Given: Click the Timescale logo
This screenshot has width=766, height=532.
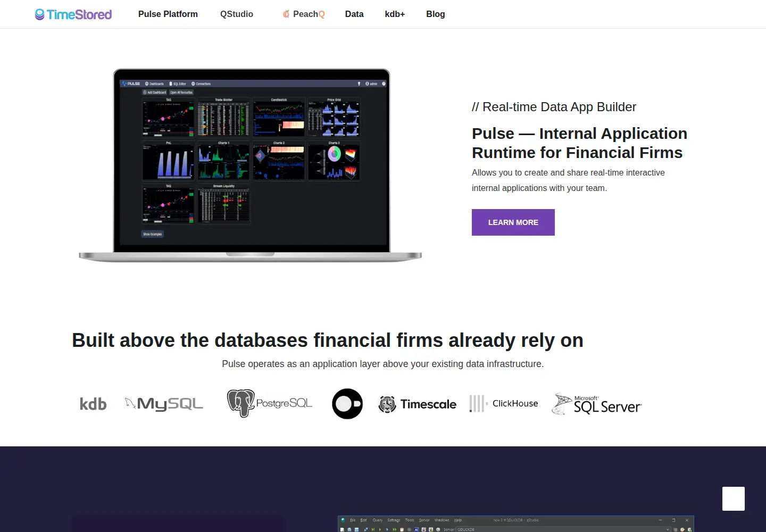Looking at the screenshot, I should [x=417, y=404].
